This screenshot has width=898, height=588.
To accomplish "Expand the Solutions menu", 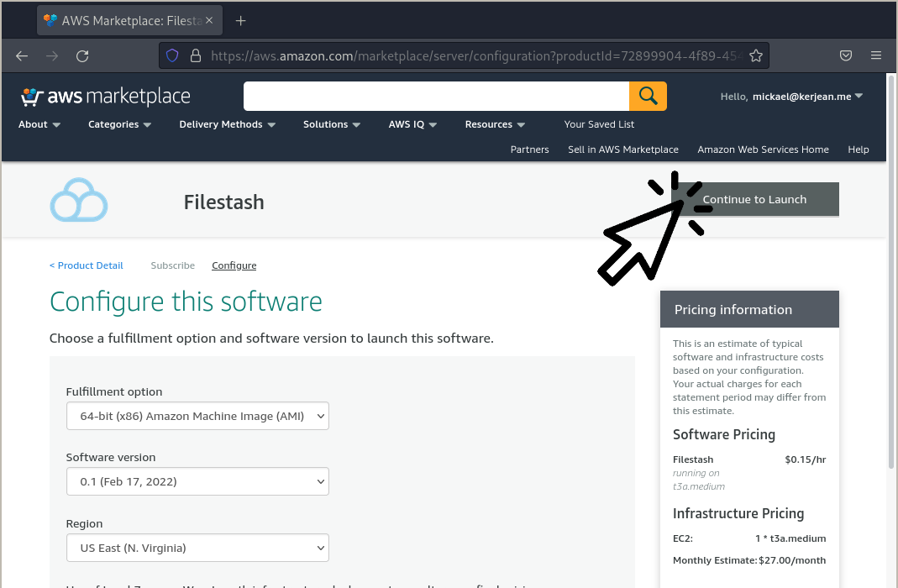I will [x=332, y=124].
